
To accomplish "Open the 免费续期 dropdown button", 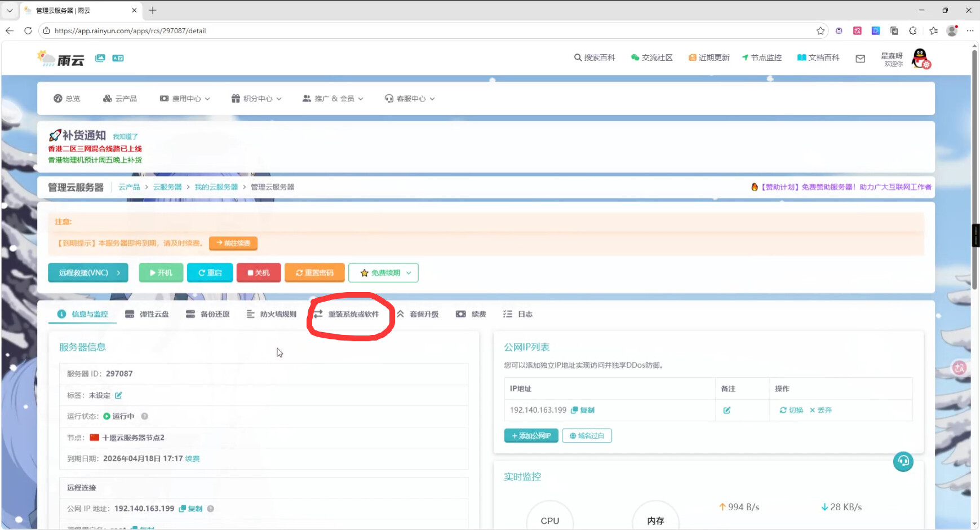I will [383, 273].
